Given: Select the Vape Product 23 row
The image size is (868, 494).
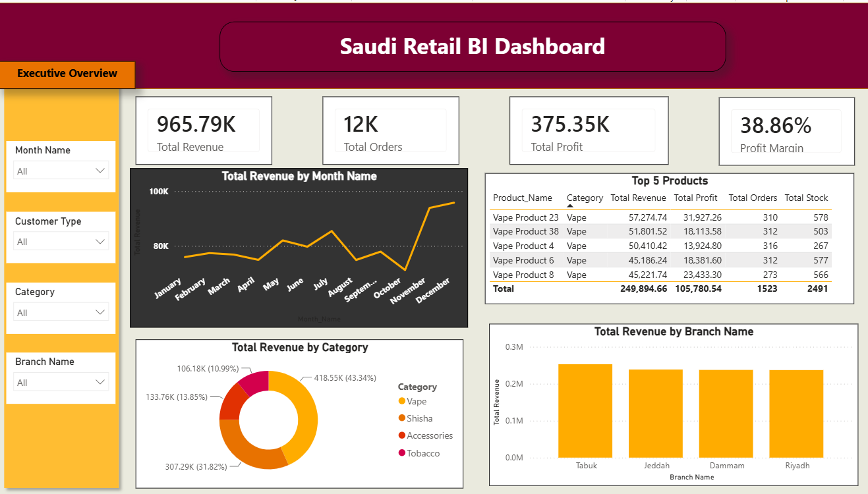Looking at the screenshot, I should [x=661, y=217].
